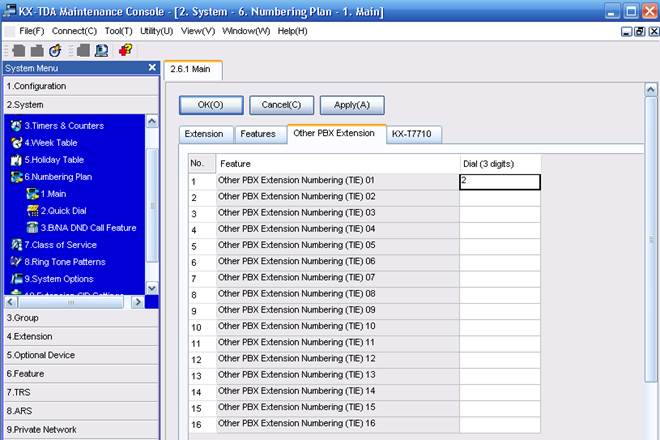Collapse the 2.System section
Image resolution: width=660 pixels, height=440 pixels.
pos(81,105)
